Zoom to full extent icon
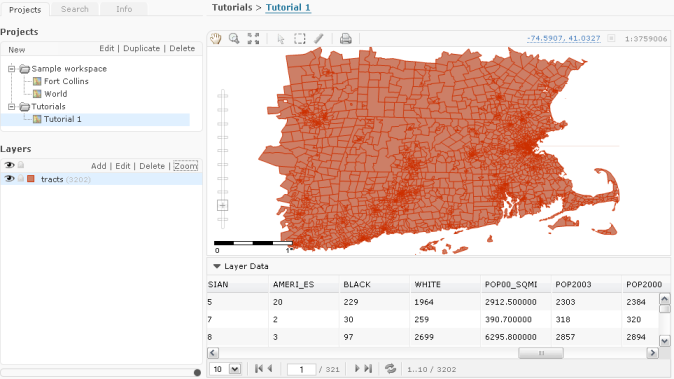 (x=253, y=39)
